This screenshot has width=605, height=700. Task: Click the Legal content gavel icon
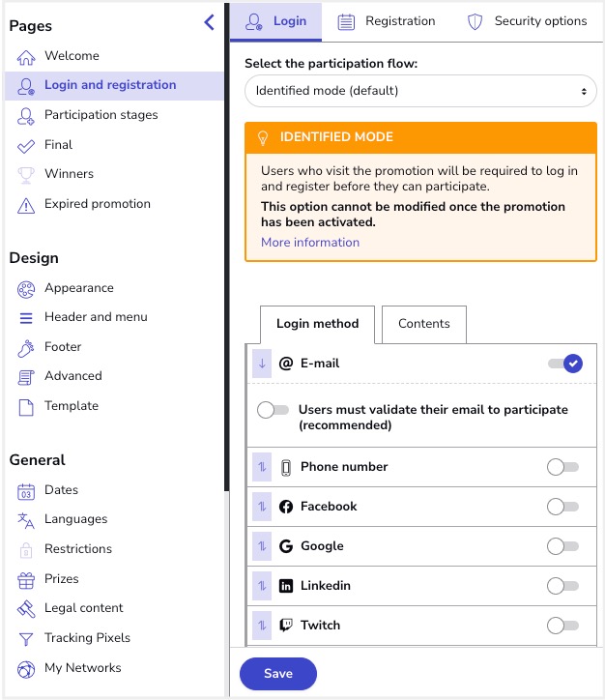point(26,608)
